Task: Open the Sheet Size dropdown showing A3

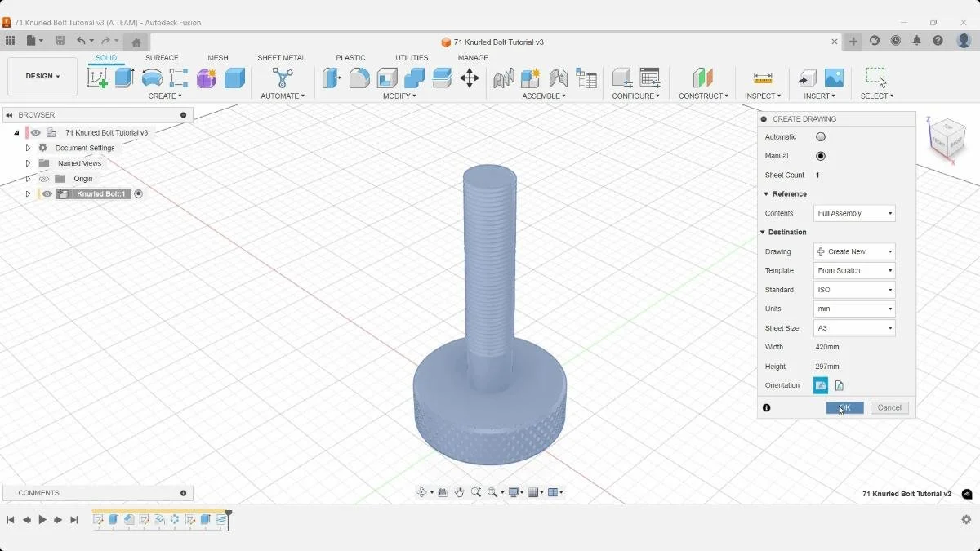Action: 854,328
